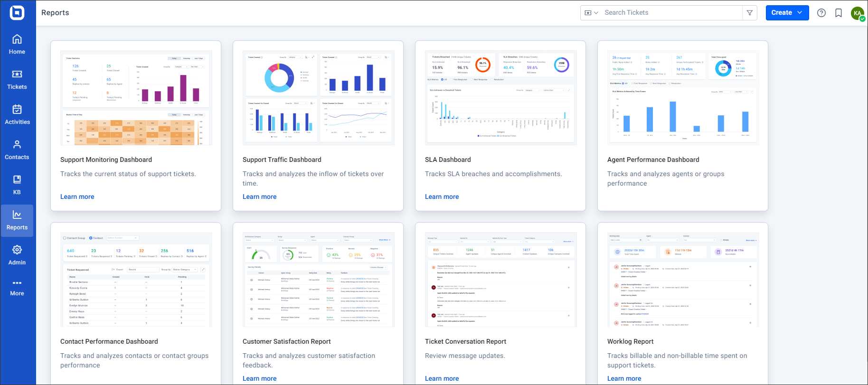Open the help question mark icon

click(x=821, y=13)
